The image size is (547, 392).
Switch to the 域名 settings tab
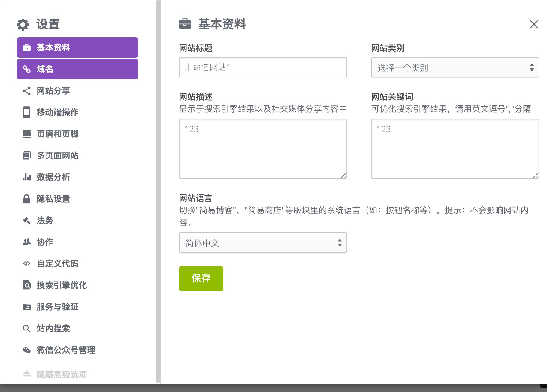click(x=77, y=69)
